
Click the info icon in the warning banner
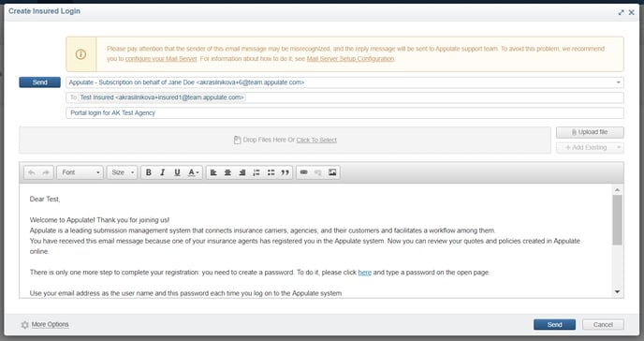pyautogui.click(x=80, y=54)
